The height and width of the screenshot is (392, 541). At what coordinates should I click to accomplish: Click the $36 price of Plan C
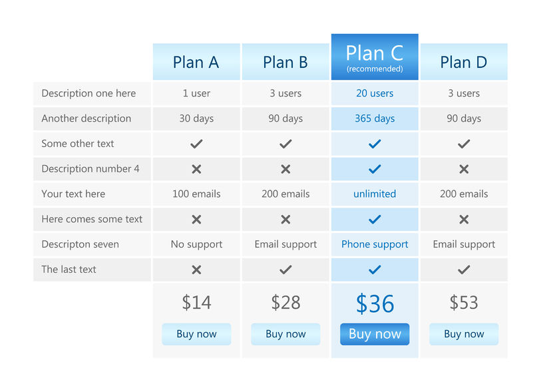pyautogui.click(x=375, y=303)
